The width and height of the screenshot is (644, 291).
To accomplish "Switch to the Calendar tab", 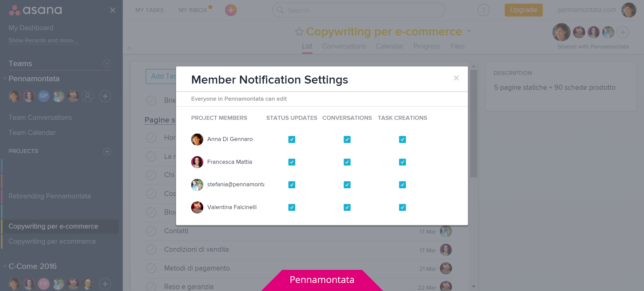I will pos(389,46).
